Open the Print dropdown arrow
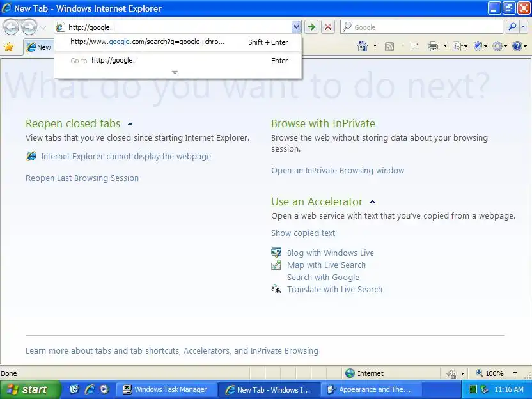 (445, 46)
